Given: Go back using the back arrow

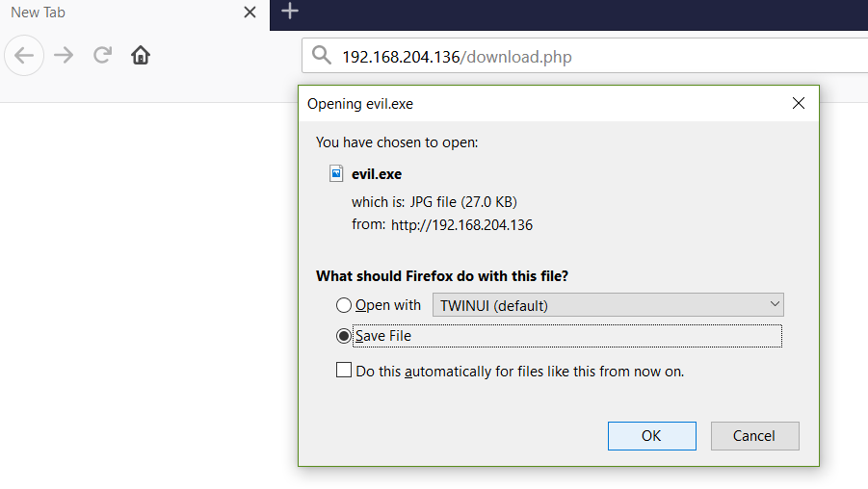Looking at the screenshot, I should click(24, 55).
